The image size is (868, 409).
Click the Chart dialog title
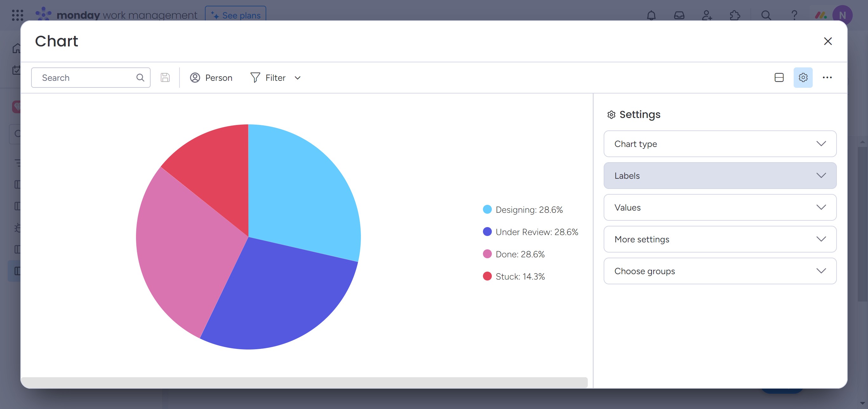point(57,41)
